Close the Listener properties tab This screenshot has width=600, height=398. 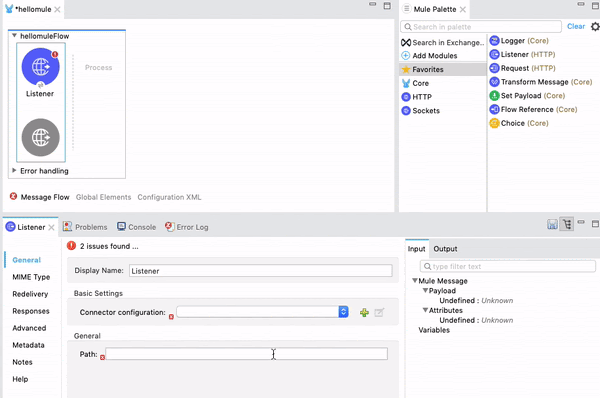51,227
